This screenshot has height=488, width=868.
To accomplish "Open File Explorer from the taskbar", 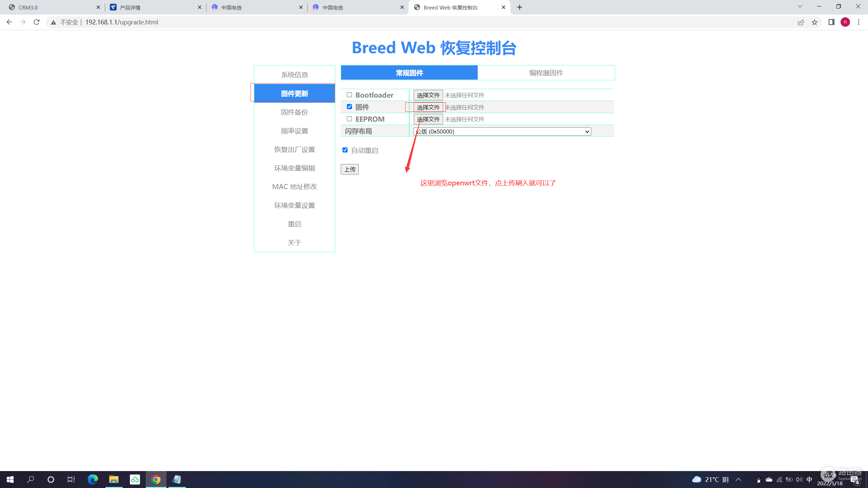I will pyautogui.click(x=114, y=480).
